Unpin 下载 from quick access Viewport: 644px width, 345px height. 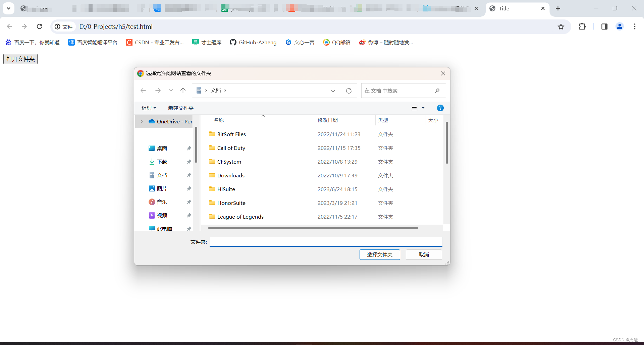pos(189,162)
